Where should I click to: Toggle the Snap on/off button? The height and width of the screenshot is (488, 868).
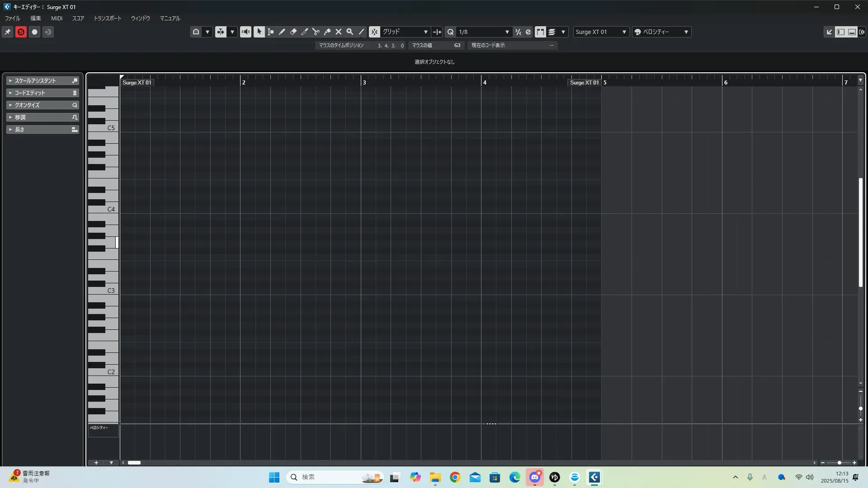374,32
